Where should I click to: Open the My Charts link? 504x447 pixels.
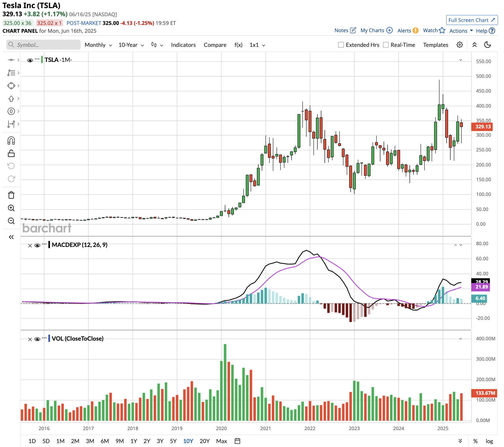[372, 30]
